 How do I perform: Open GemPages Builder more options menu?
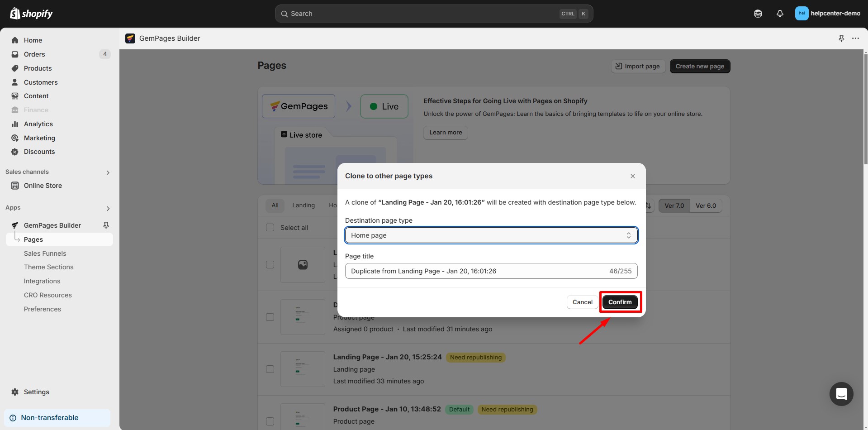coord(856,38)
